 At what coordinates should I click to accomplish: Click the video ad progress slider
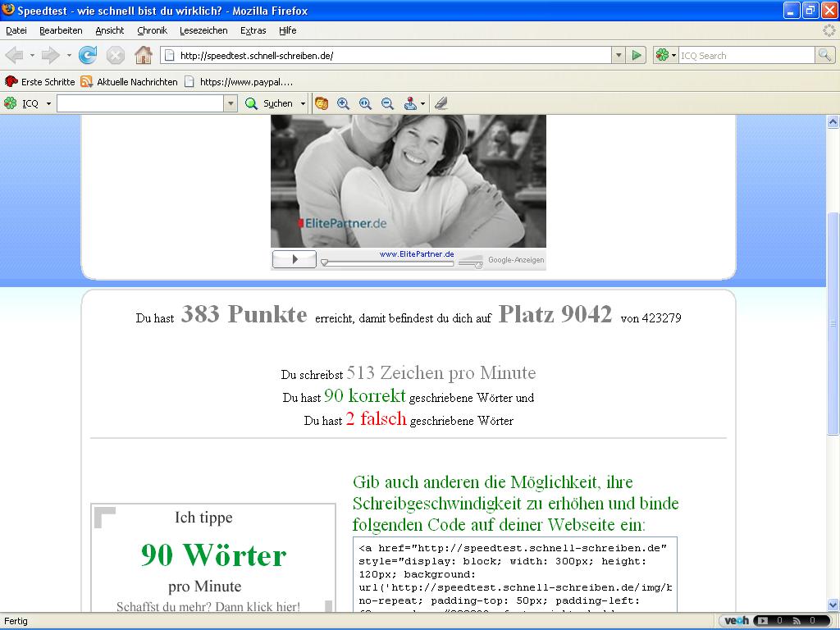click(x=387, y=263)
